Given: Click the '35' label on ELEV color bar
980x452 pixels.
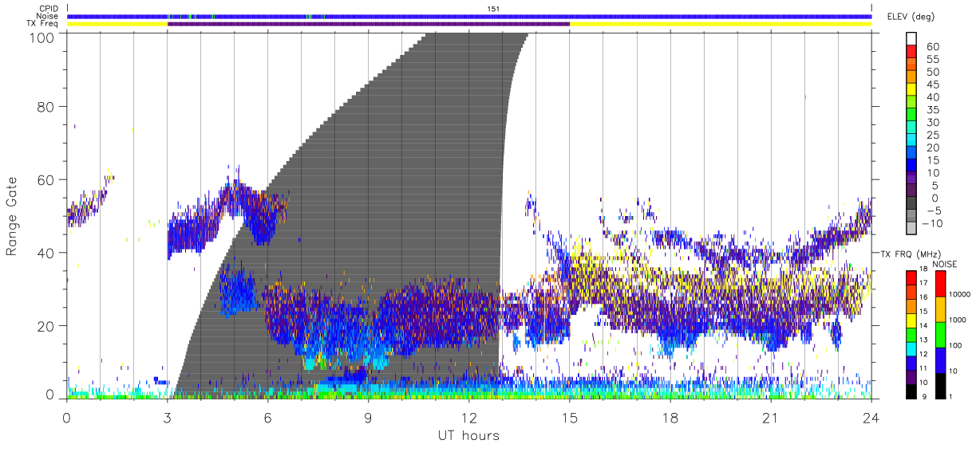Looking at the screenshot, I should coord(933,110).
